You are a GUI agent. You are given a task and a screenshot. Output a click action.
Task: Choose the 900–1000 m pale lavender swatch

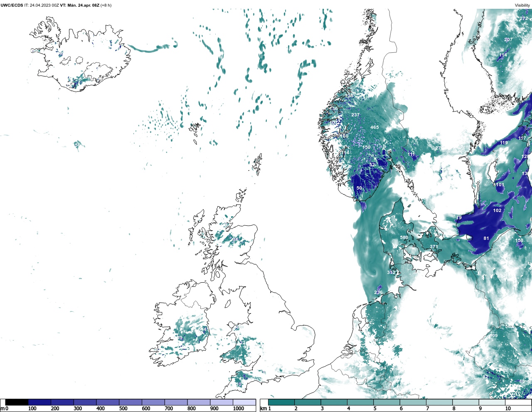(222, 402)
